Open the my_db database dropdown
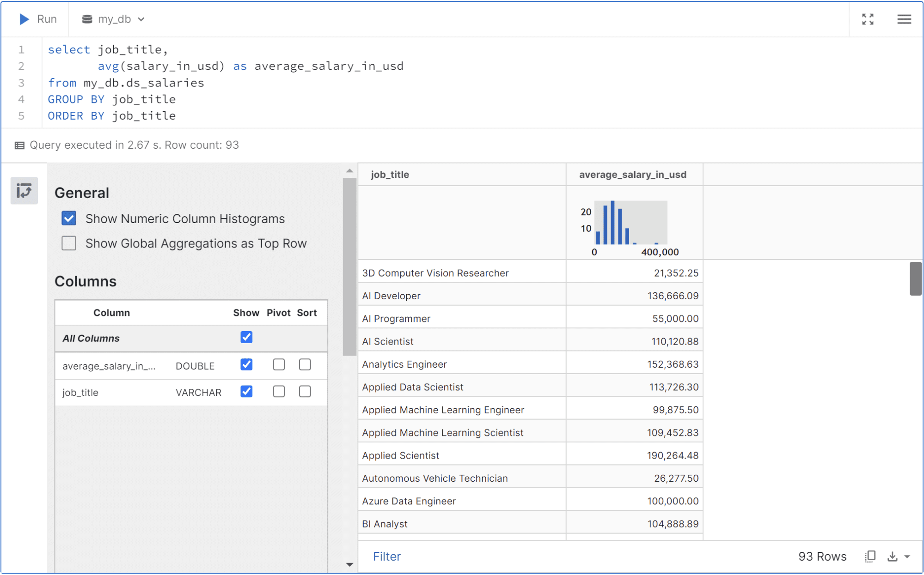This screenshot has width=924, height=575. pyautogui.click(x=113, y=19)
